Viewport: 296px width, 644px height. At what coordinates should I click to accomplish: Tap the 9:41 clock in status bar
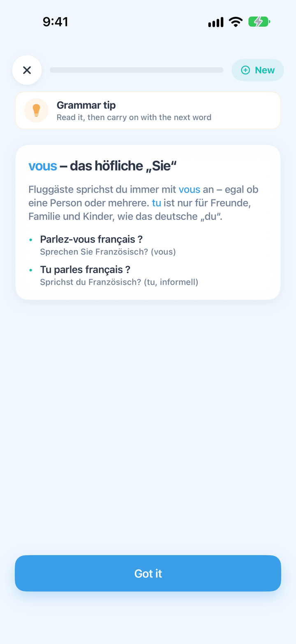(55, 22)
